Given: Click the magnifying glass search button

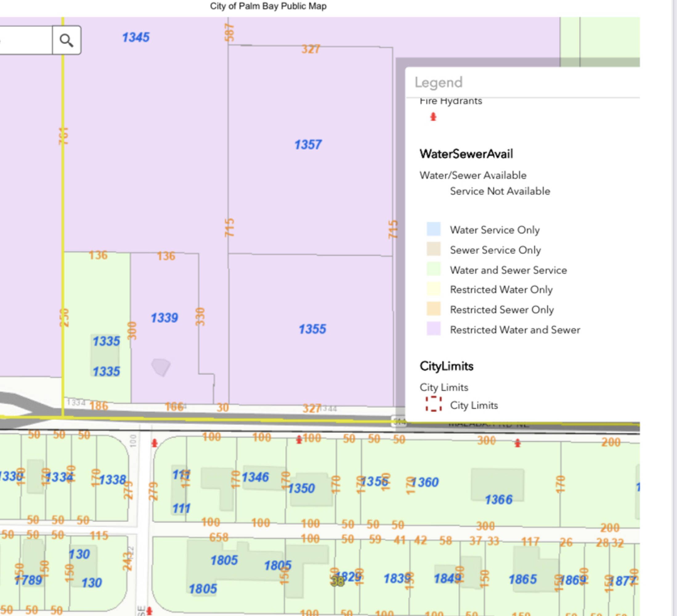Looking at the screenshot, I should pyautogui.click(x=67, y=40).
